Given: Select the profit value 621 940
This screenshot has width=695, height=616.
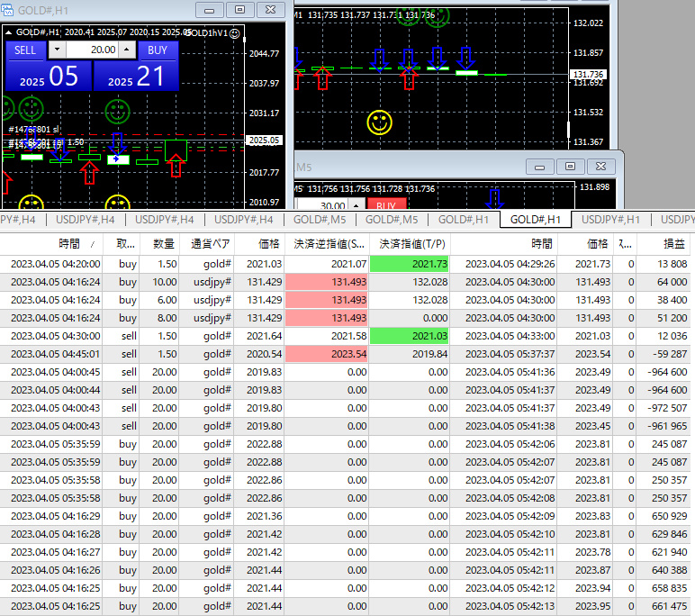Looking at the screenshot, I should point(669,552).
